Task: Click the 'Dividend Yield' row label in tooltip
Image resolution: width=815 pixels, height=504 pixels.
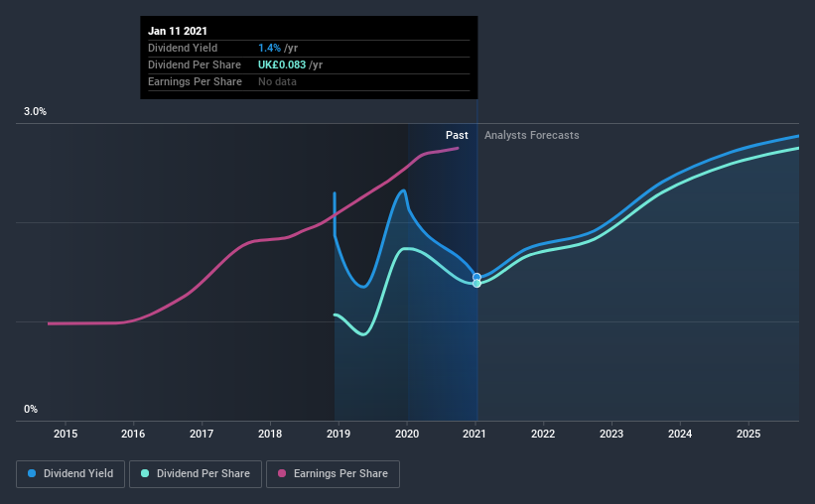Action: [x=183, y=48]
